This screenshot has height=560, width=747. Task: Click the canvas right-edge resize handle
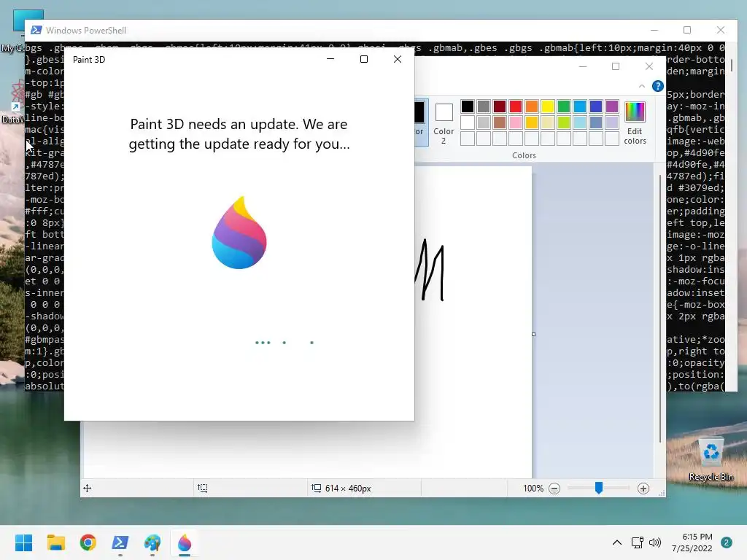(533, 334)
